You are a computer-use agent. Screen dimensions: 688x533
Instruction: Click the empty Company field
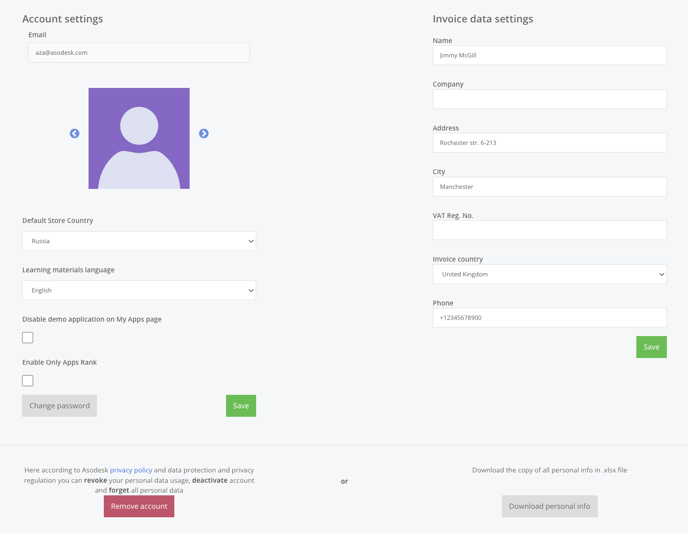[x=549, y=99]
